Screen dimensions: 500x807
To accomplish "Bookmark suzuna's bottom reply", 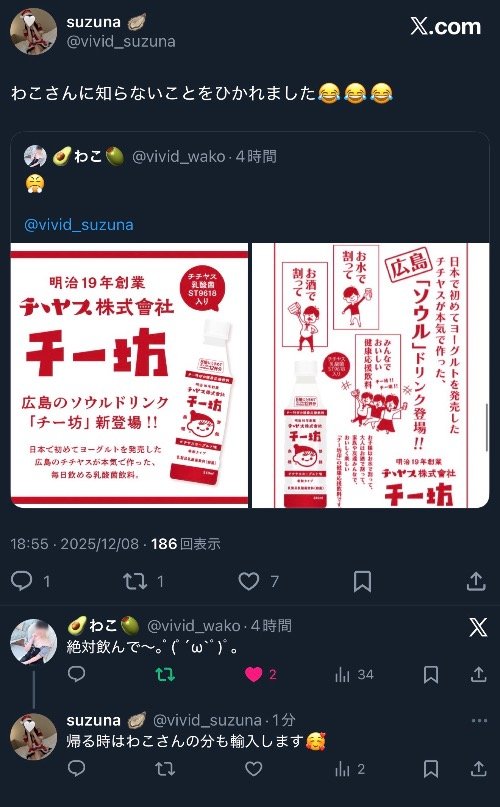I will (431, 769).
